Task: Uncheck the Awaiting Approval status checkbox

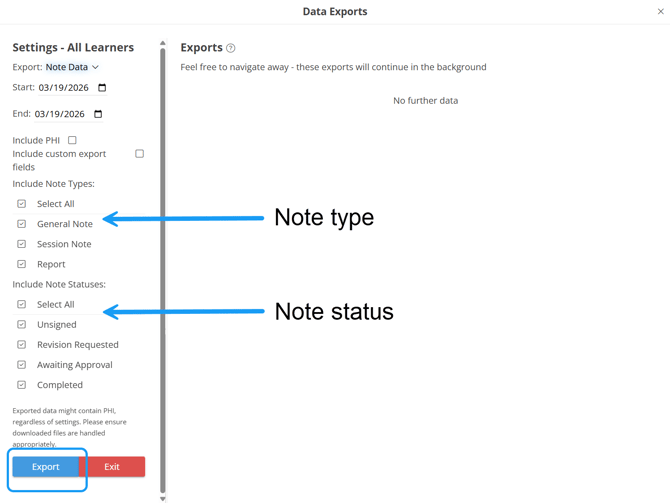Action: tap(22, 365)
